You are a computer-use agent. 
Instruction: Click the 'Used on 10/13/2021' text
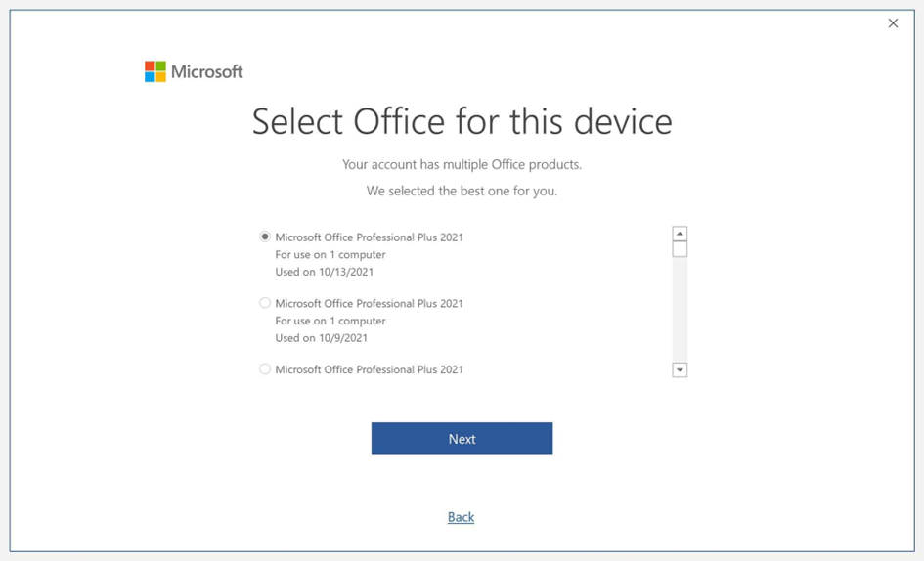click(x=324, y=272)
